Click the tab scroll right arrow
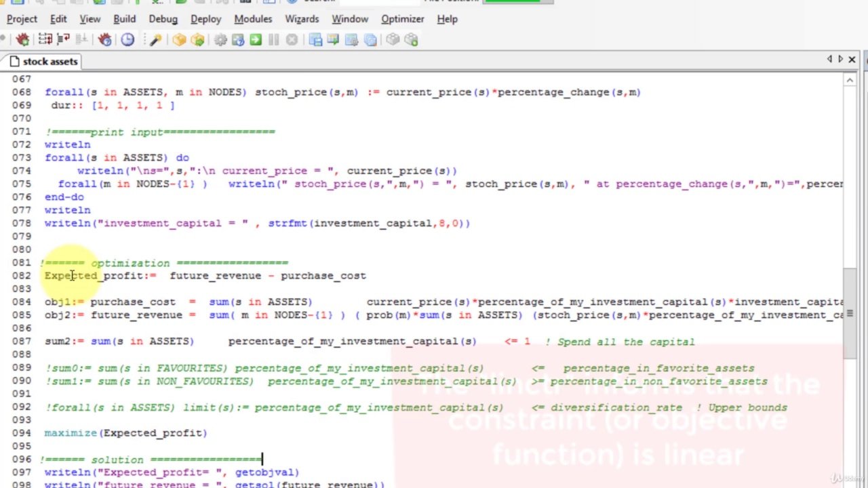The width and height of the screenshot is (868, 488). tap(840, 60)
